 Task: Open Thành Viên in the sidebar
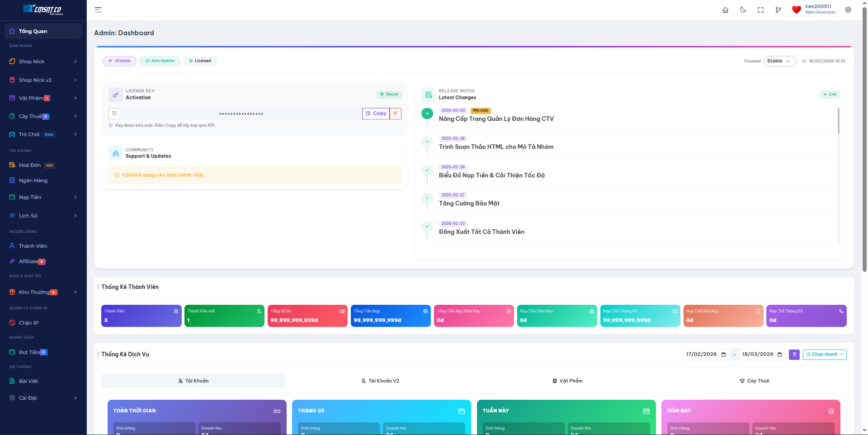click(x=33, y=246)
